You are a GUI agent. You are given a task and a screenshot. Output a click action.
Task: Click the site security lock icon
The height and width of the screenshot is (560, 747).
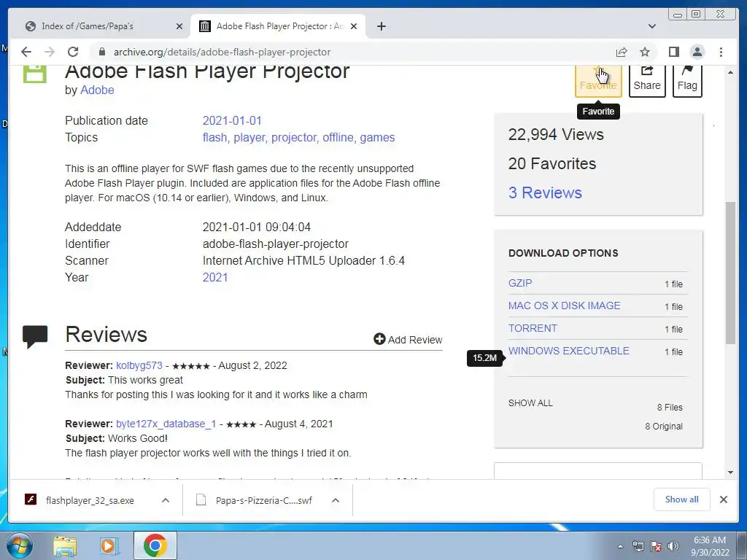click(x=101, y=52)
